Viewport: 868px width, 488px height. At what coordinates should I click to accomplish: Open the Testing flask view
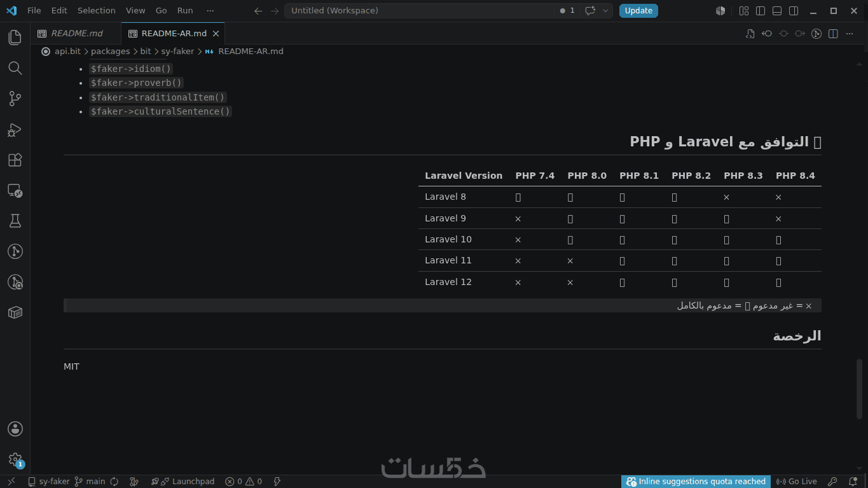click(15, 221)
